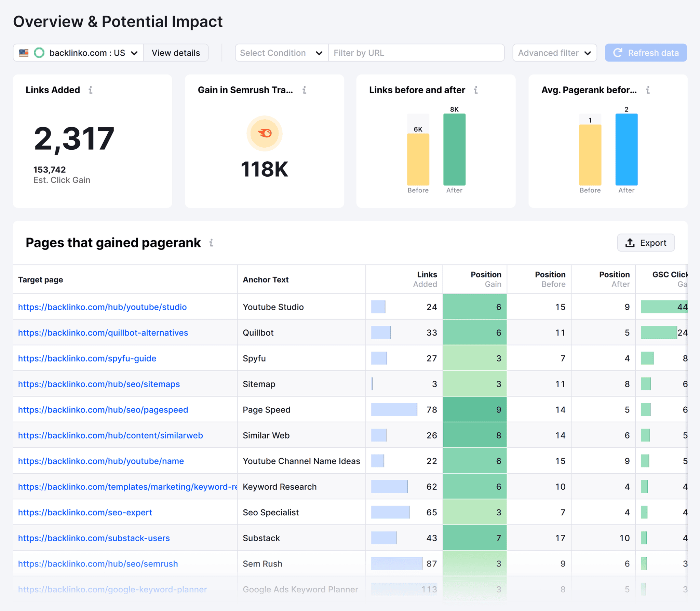Open the backlinko.com : US domain dropdown

coord(78,53)
